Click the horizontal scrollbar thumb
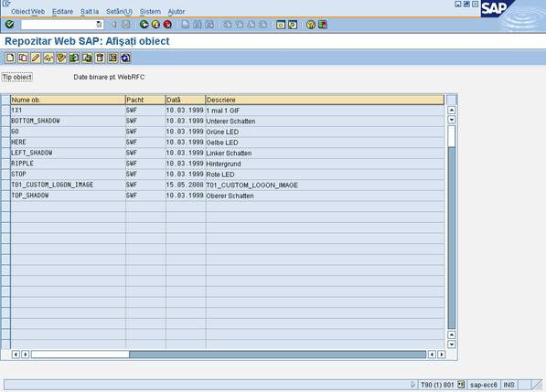This screenshot has width=546, height=392. (x=80, y=355)
